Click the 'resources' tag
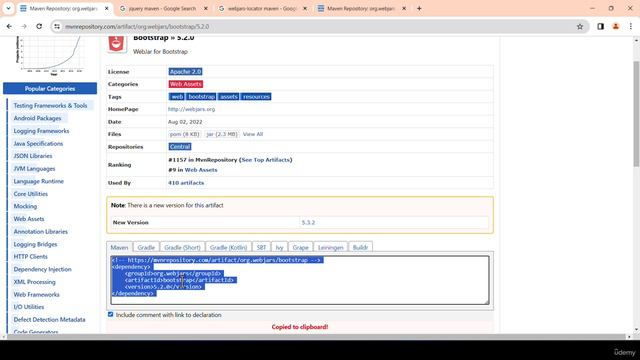Image resolution: width=640 pixels, height=360 pixels. pos(256,97)
